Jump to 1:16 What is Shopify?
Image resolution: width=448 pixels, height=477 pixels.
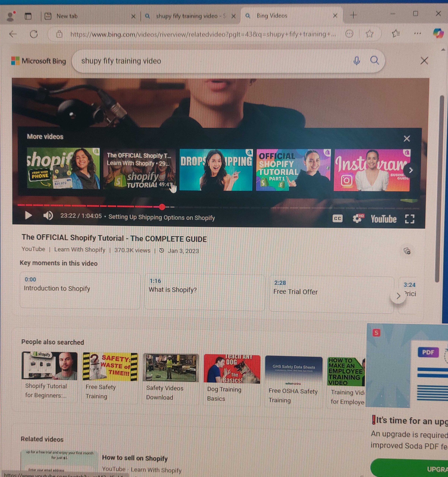tap(205, 292)
